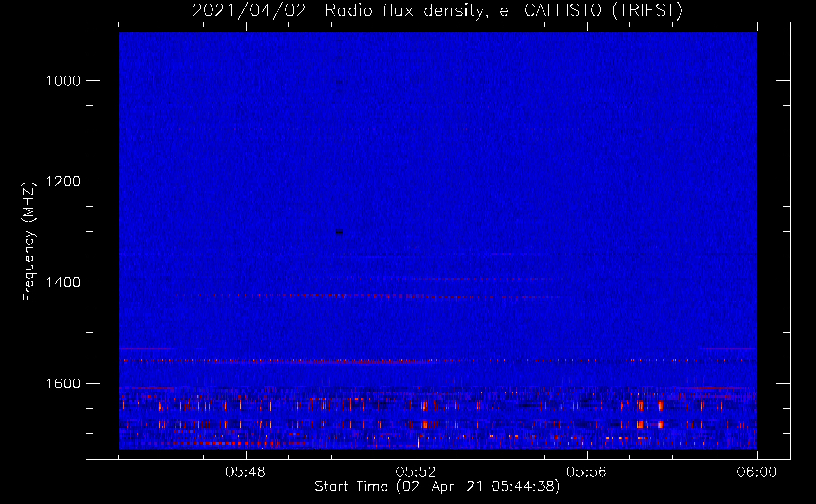Click the 1400 frequency tick label
Screen dimensions: 816x504
pos(63,282)
